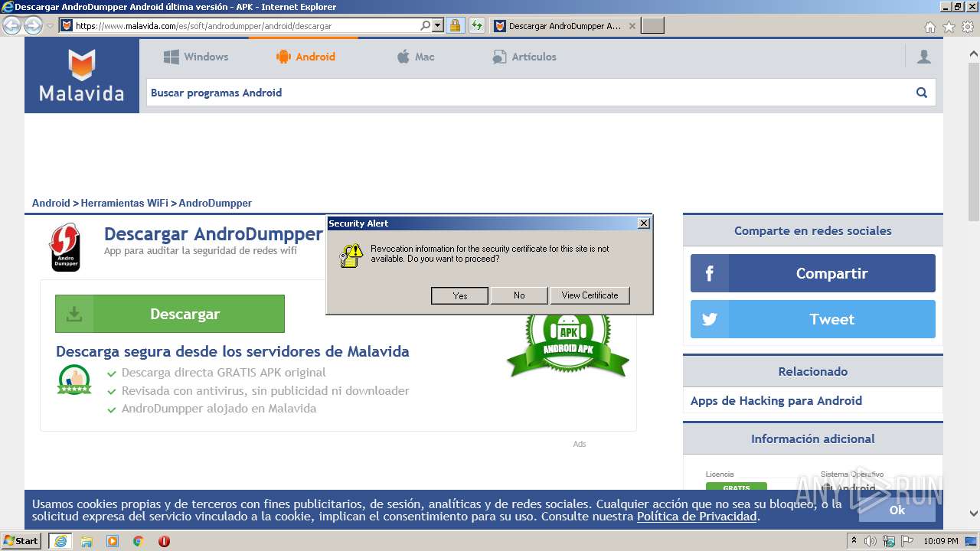Go back with browser Back button
The image size is (980, 551).
click(12, 25)
